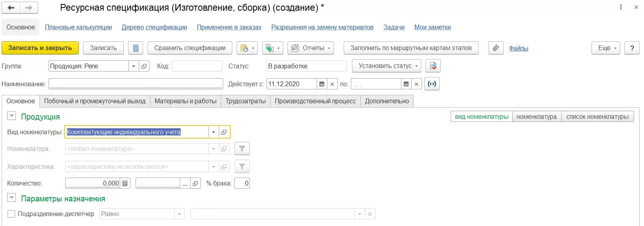Viewport: 644px width, 226px height.
Task: Click the Записать и закрыть button
Action: click(40, 48)
